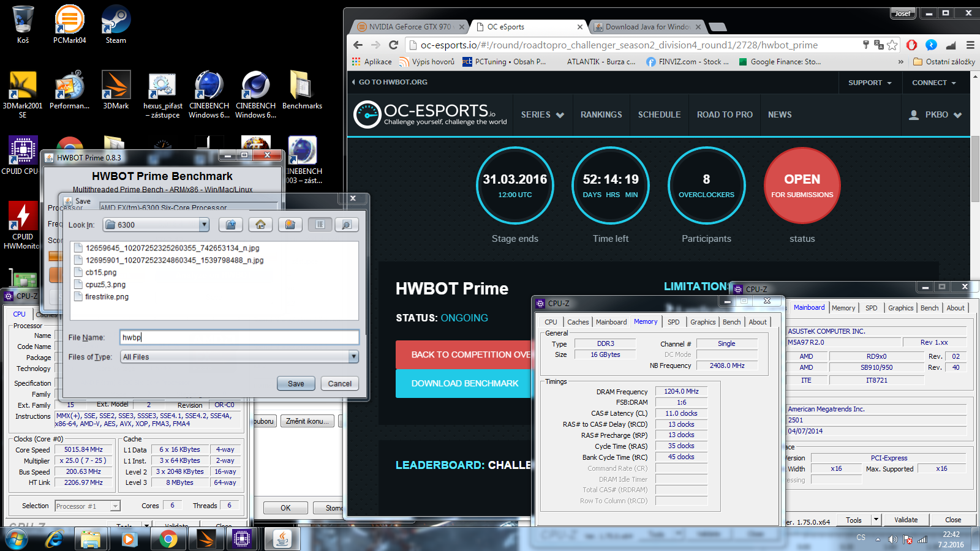Open the PCMark04 desktop shortcut

[69, 24]
